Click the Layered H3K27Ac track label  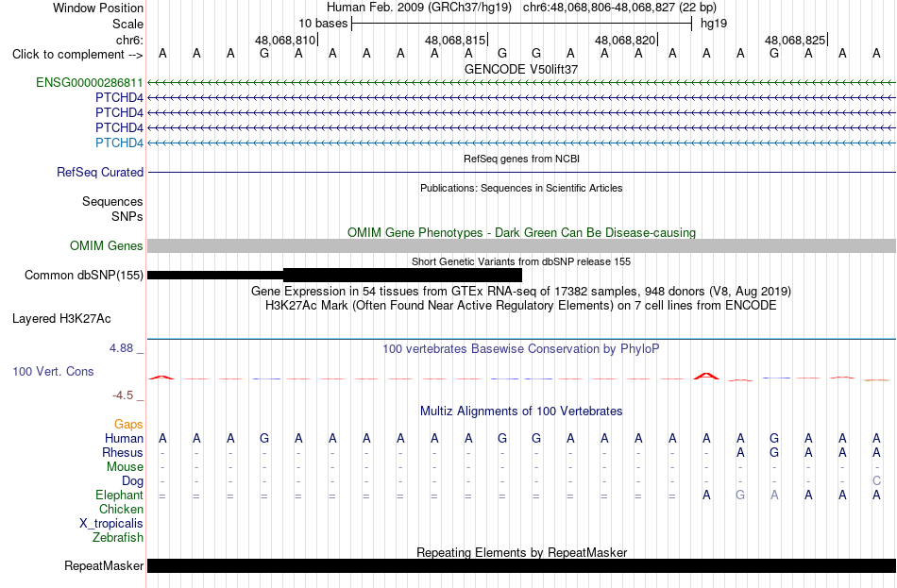pyautogui.click(x=61, y=319)
